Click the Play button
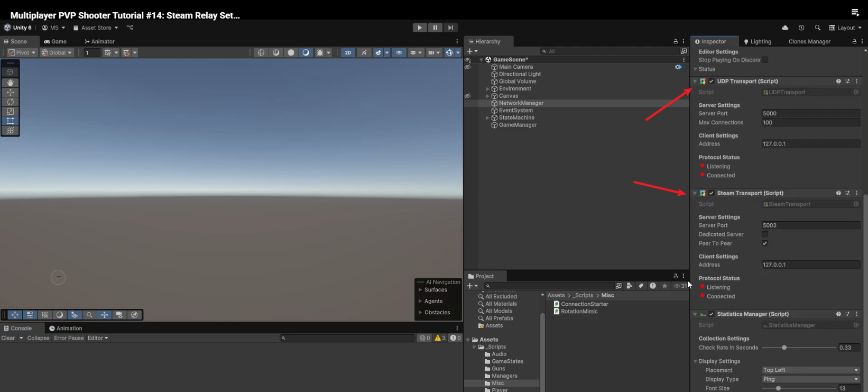 point(420,28)
